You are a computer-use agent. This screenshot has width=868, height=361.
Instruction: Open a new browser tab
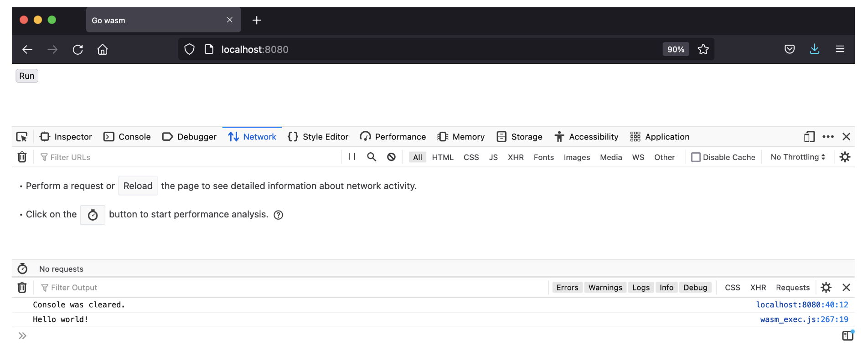257,20
